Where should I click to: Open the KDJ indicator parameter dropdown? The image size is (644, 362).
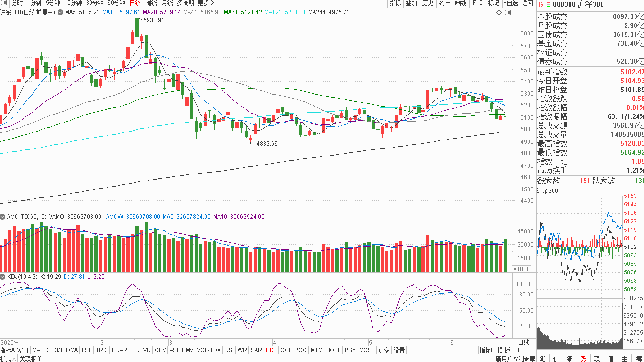pyautogui.click(x=3, y=277)
